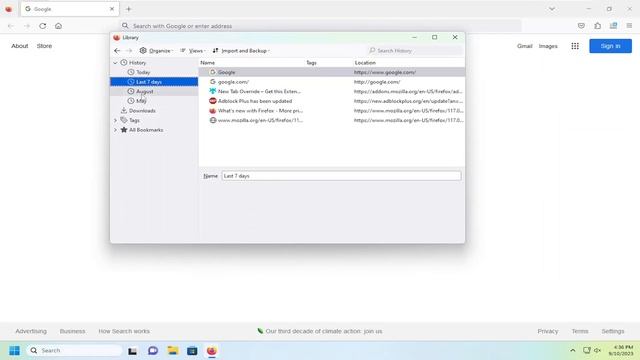Click the Name text field in Library

(341, 176)
